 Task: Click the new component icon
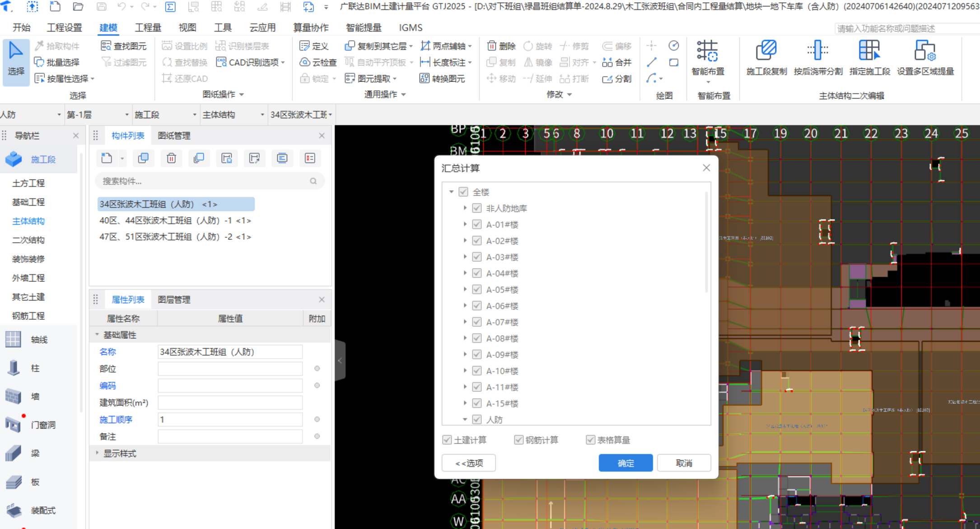(107, 158)
